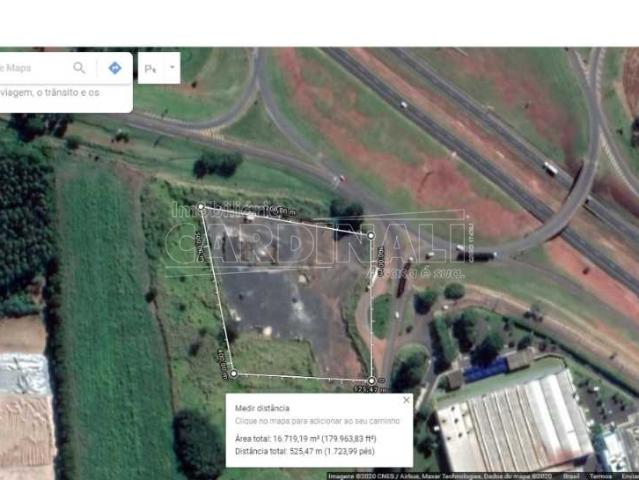Screen dimensions: 639x480
Task: Select the top-right measurement point
Action: [x=370, y=235]
